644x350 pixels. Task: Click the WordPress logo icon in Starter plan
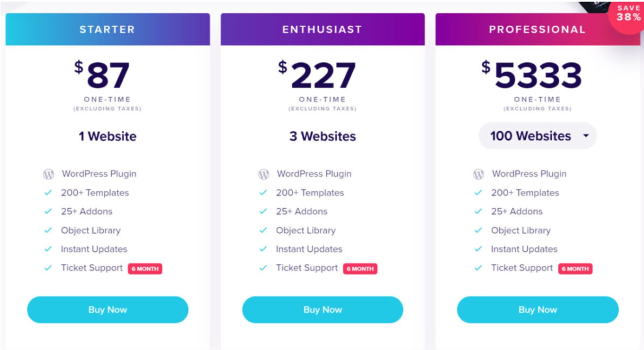pos(48,174)
